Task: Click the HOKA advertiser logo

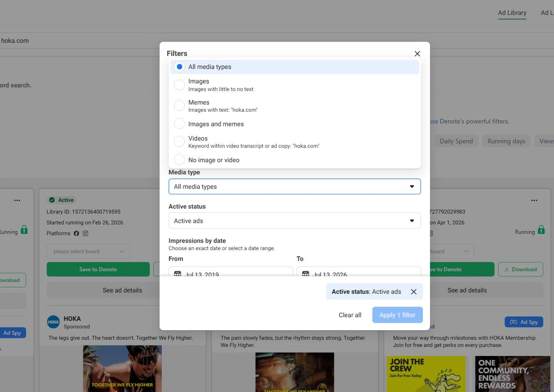Action: coord(53,322)
